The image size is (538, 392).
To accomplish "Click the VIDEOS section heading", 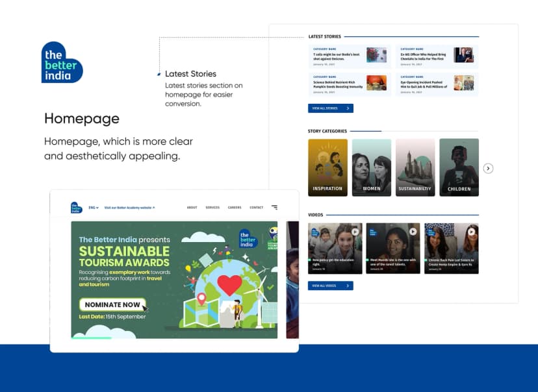I will 316,215.
